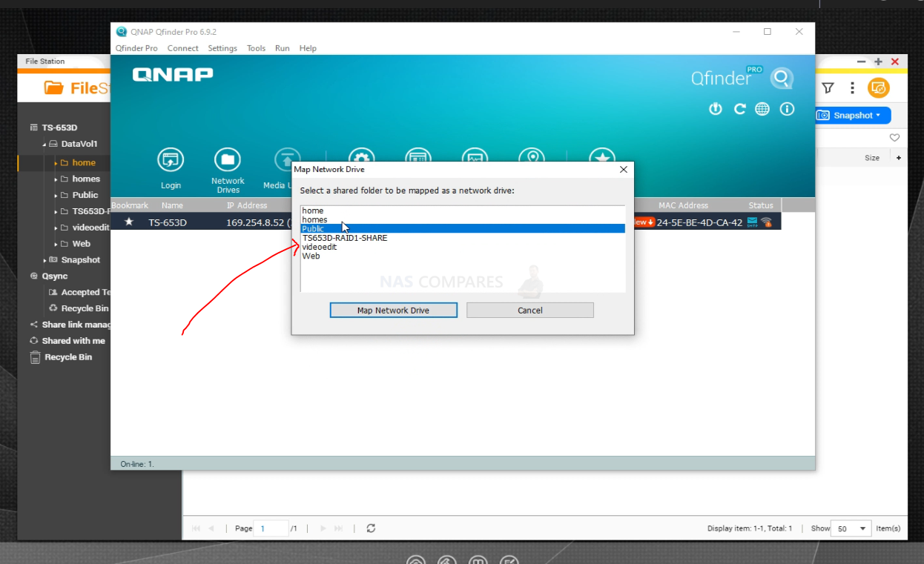Viewport: 924px width, 564px height.
Task: Click the page number input field
Action: coord(271,528)
